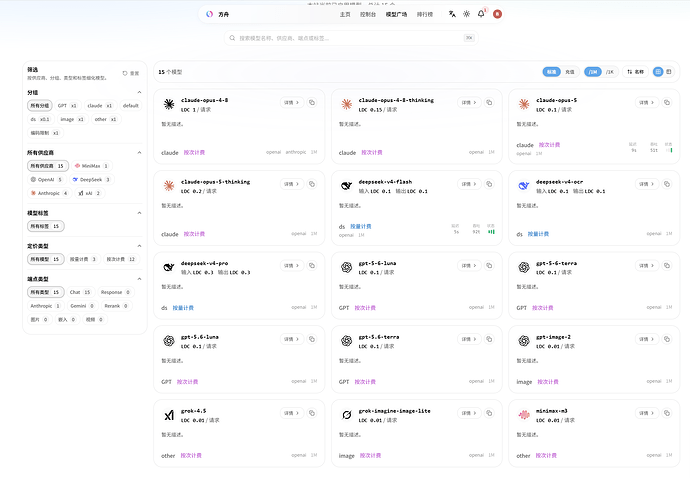
Task: Copy the claude-opus-5-thinking model name
Action: 312,184
